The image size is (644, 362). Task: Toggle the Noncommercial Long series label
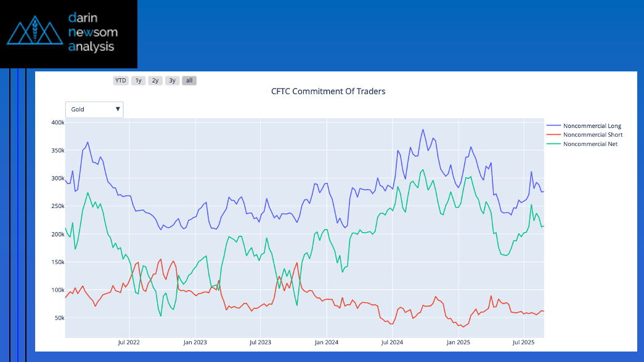(592, 126)
